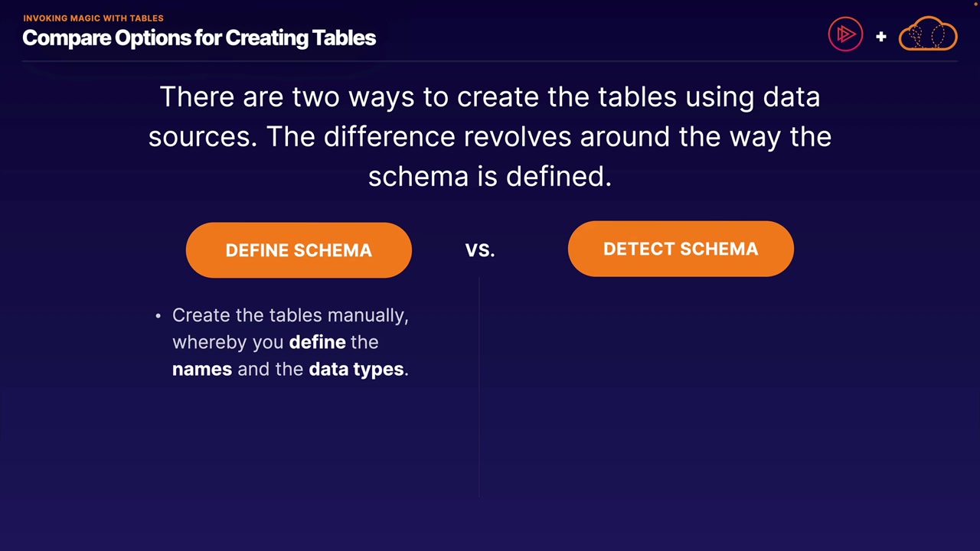This screenshot has width=980, height=551.
Task: Click the A Cloud Guru cloud icon
Action: (x=928, y=34)
